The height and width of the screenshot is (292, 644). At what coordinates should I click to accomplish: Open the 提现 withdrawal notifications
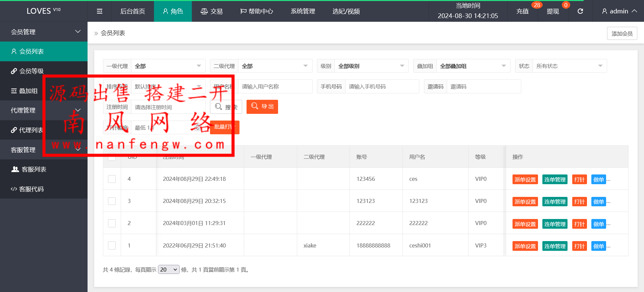coord(553,11)
